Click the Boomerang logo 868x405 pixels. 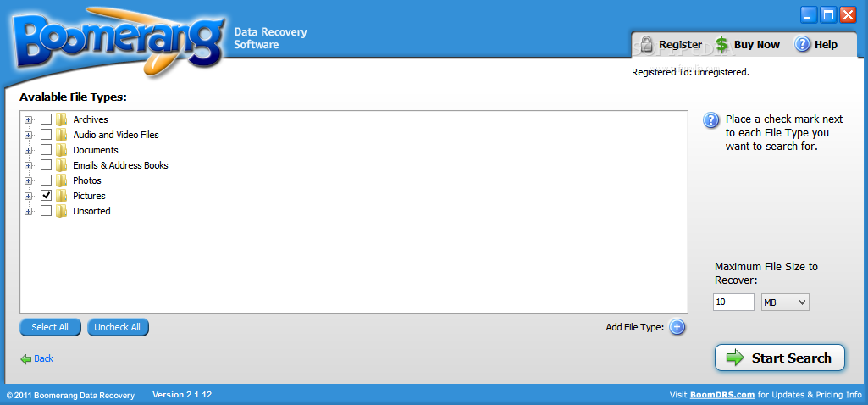[119, 43]
